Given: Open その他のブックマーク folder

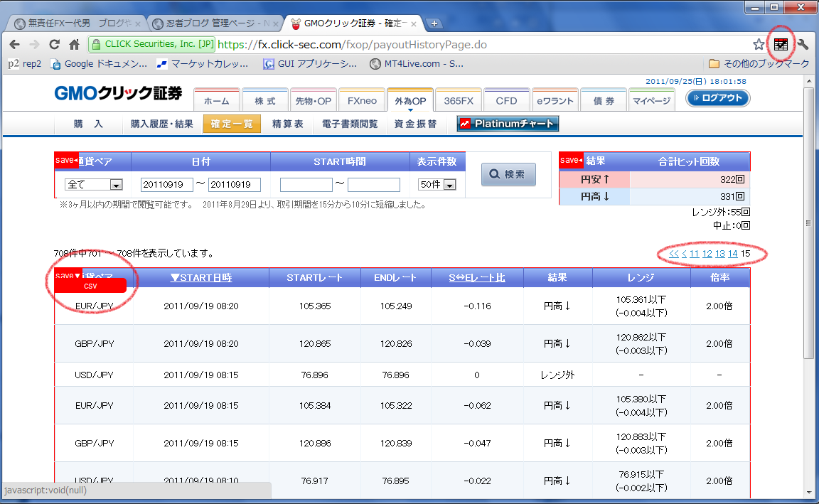Looking at the screenshot, I should pos(759,64).
